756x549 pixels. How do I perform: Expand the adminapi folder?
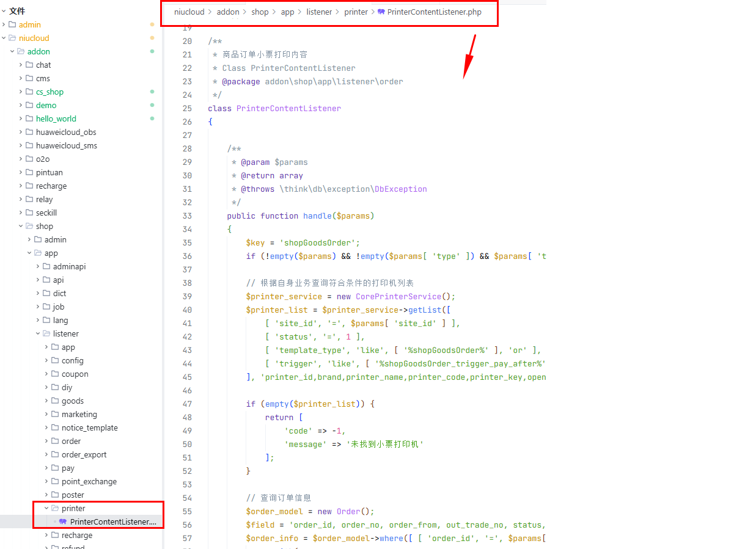pyautogui.click(x=38, y=266)
